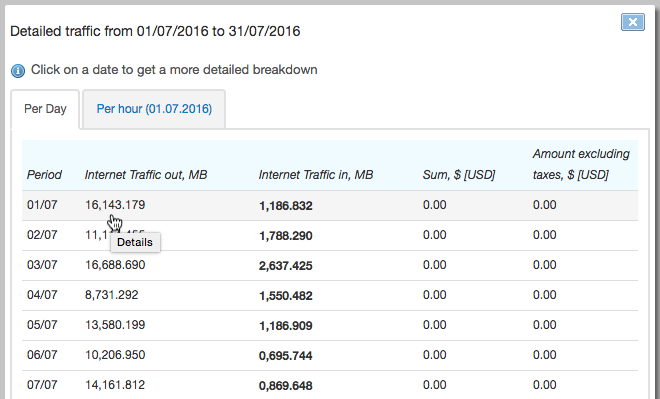Click traffic in value 1,186.909

point(286,326)
